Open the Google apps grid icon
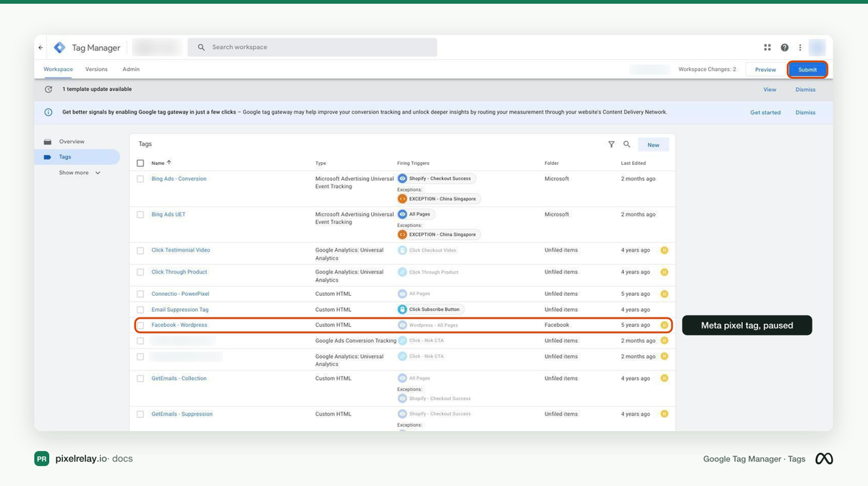 coord(767,48)
